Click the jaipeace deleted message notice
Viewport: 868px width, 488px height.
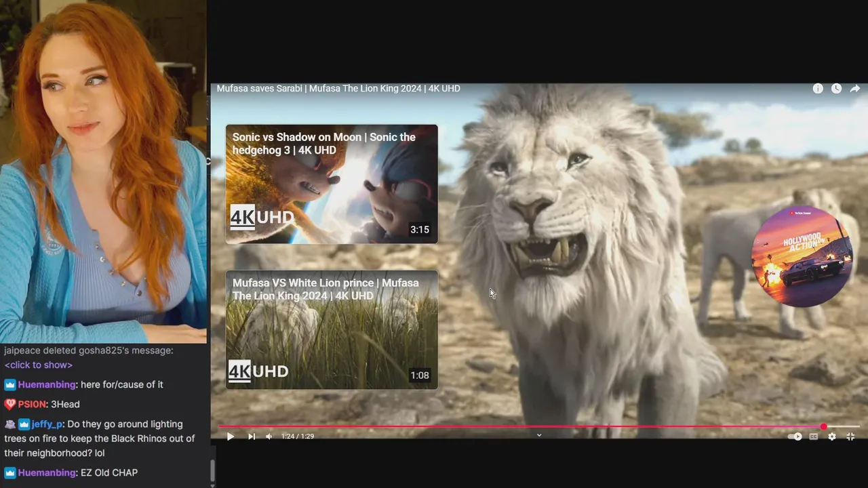(x=89, y=350)
